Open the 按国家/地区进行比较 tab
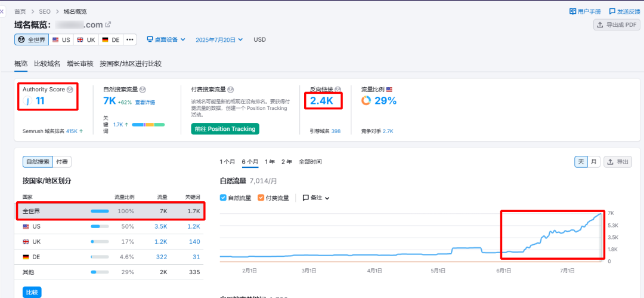 coord(131,64)
